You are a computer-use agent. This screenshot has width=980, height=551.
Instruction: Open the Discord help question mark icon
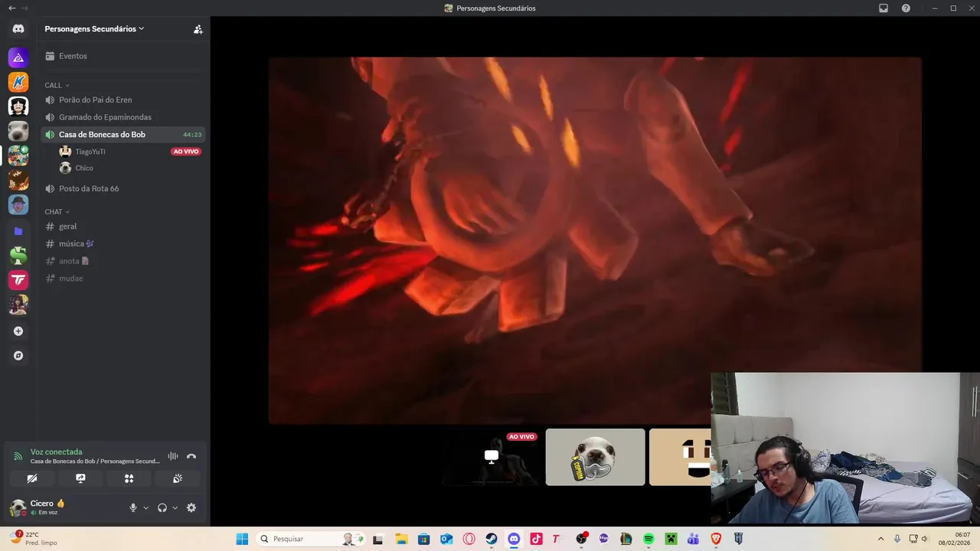[x=906, y=8]
